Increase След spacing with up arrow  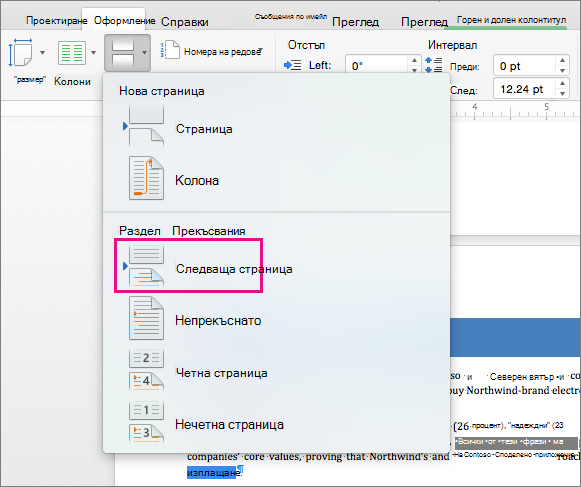pyautogui.click(x=562, y=83)
